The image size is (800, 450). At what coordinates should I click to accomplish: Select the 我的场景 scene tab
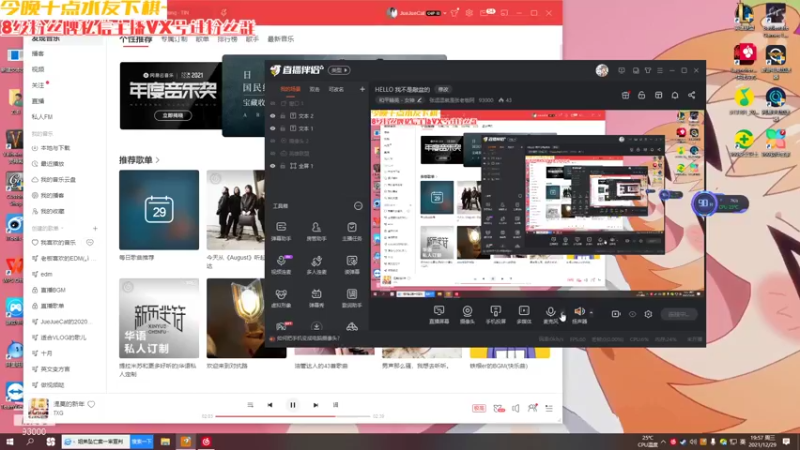[x=290, y=89]
